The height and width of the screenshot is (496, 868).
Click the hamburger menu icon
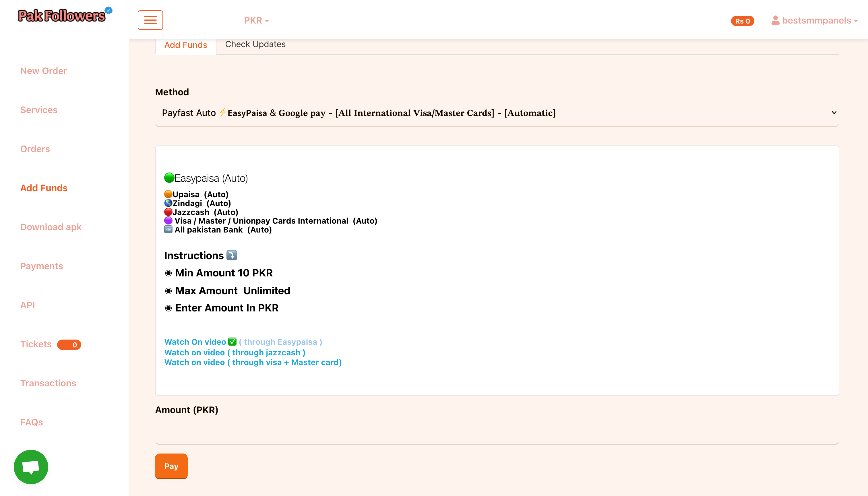pyautogui.click(x=150, y=20)
